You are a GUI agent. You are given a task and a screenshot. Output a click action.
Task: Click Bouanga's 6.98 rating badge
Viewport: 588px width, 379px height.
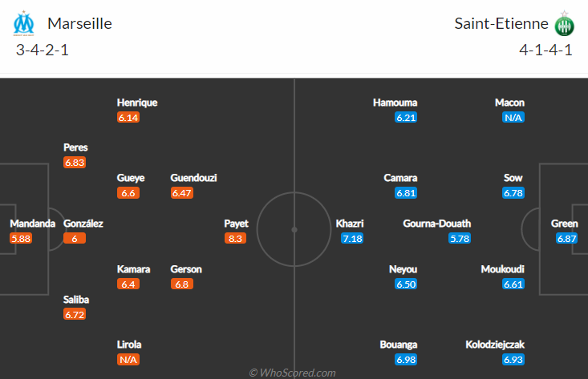pos(406,360)
